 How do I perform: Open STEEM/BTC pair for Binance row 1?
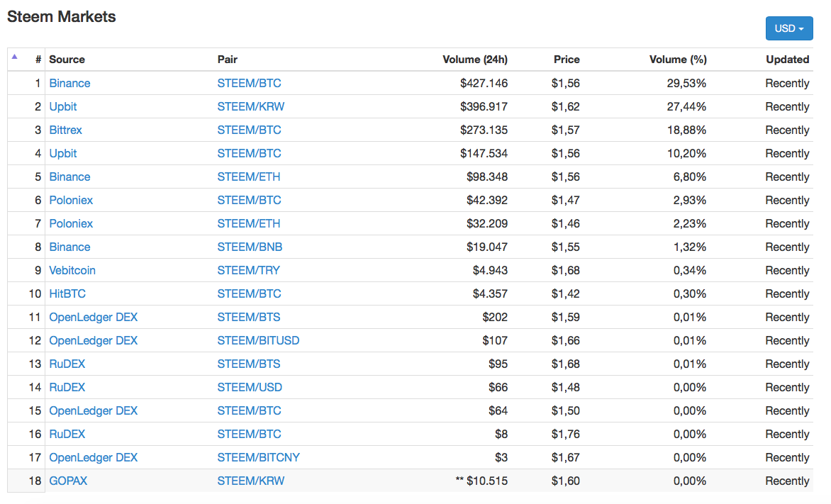pyautogui.click(x=249, y=83)
